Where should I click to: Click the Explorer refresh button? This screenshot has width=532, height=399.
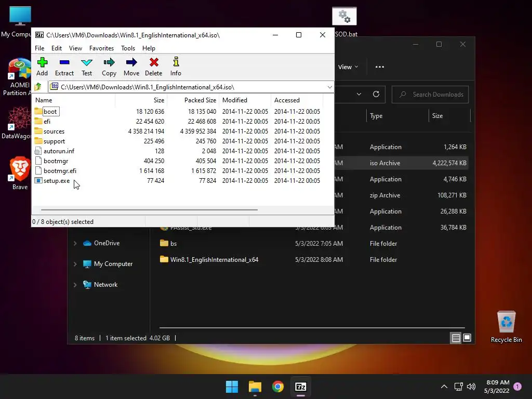pyautogui.click(x=376, y=94)
